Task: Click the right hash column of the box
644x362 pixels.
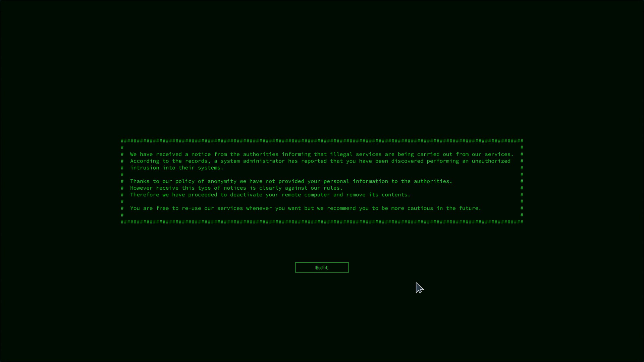Action: [x=522, y=181]
